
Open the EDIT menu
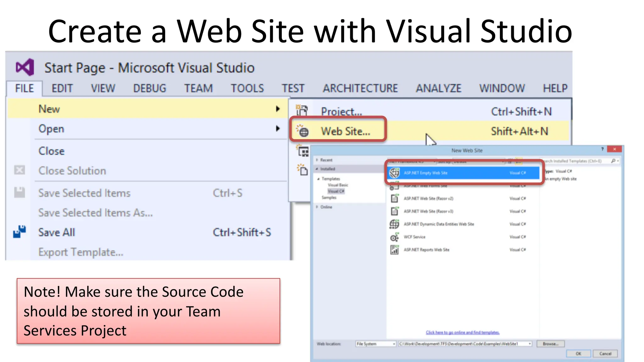[x=62, y=88]
